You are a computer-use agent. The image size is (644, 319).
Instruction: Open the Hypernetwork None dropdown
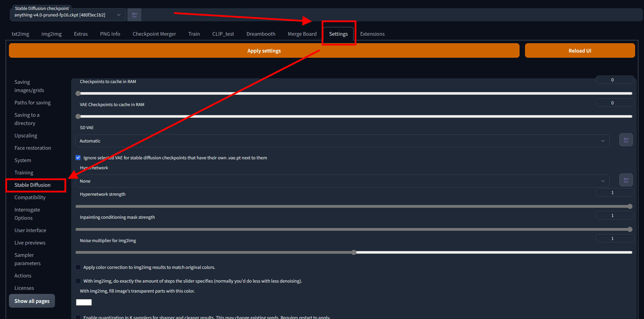[342, 181]
